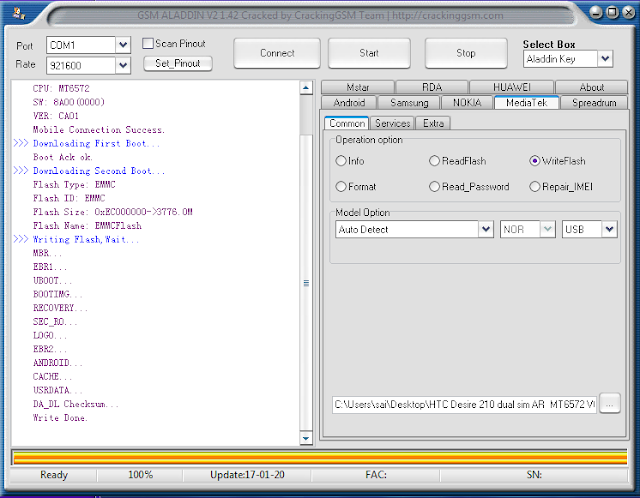Select the ReadFlash operation option

(434, 161)
